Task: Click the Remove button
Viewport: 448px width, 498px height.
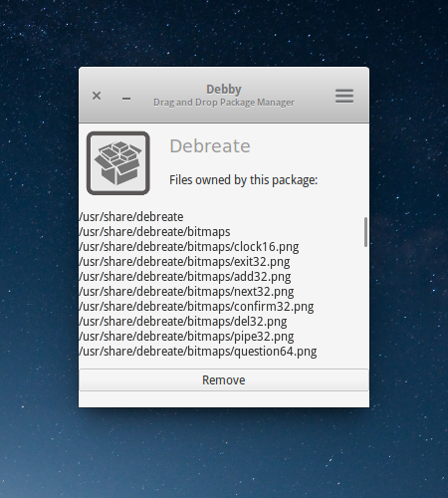Action: [x=224, y=379]
